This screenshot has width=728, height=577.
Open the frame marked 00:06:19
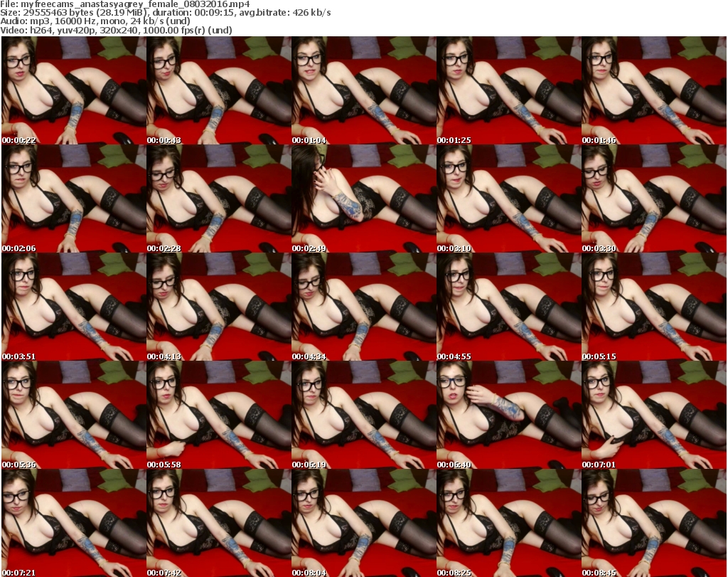[x=363, y=415]
